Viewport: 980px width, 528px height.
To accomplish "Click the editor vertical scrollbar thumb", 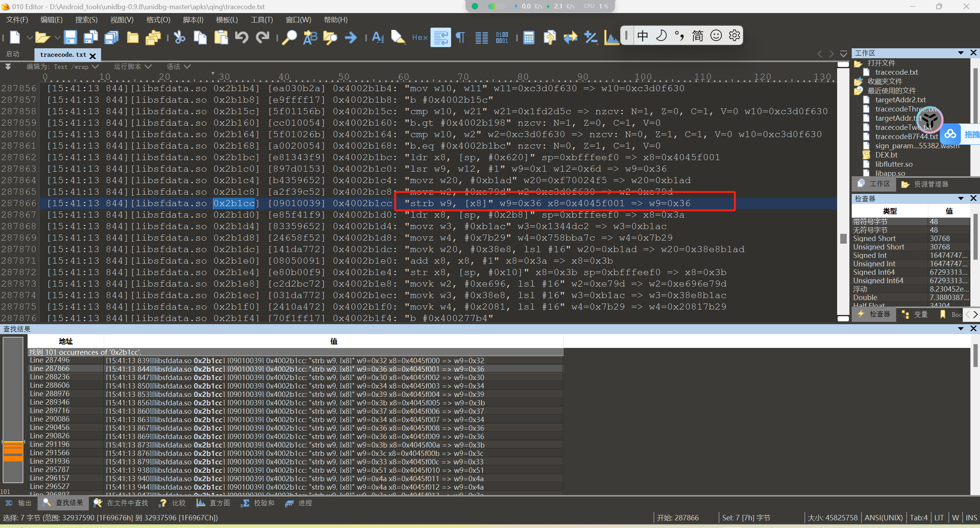I will coord(843,238).
